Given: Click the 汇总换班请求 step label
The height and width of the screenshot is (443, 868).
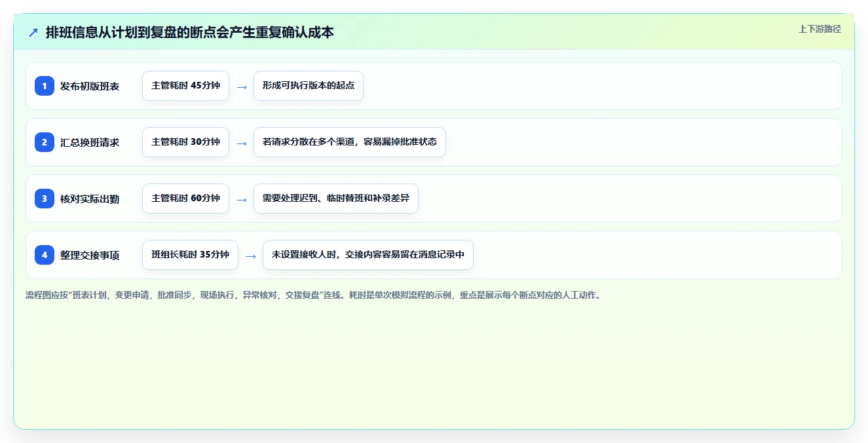Looking at the screenshot, I should 90,142.
